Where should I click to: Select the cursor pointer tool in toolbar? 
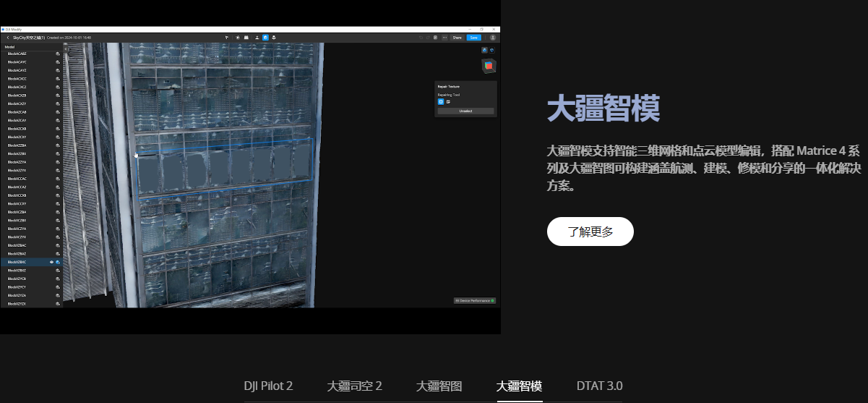(x=227, y=37)
